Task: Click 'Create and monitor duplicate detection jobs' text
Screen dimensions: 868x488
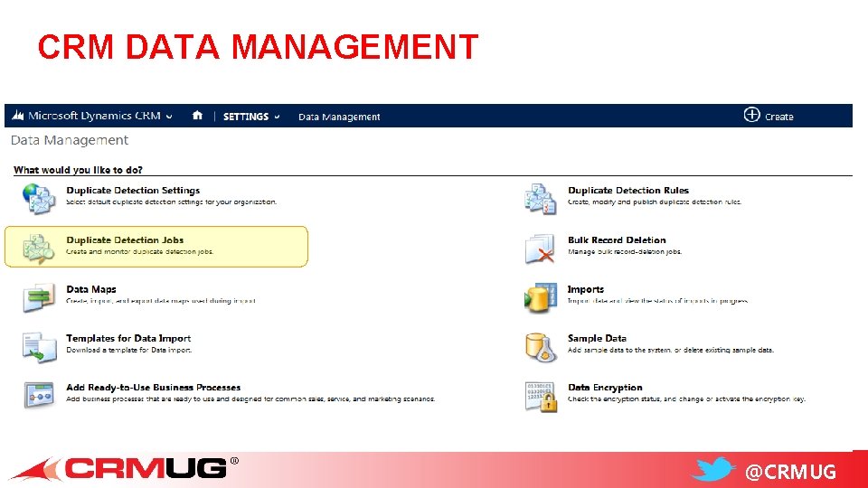Action: click(139, 252)
